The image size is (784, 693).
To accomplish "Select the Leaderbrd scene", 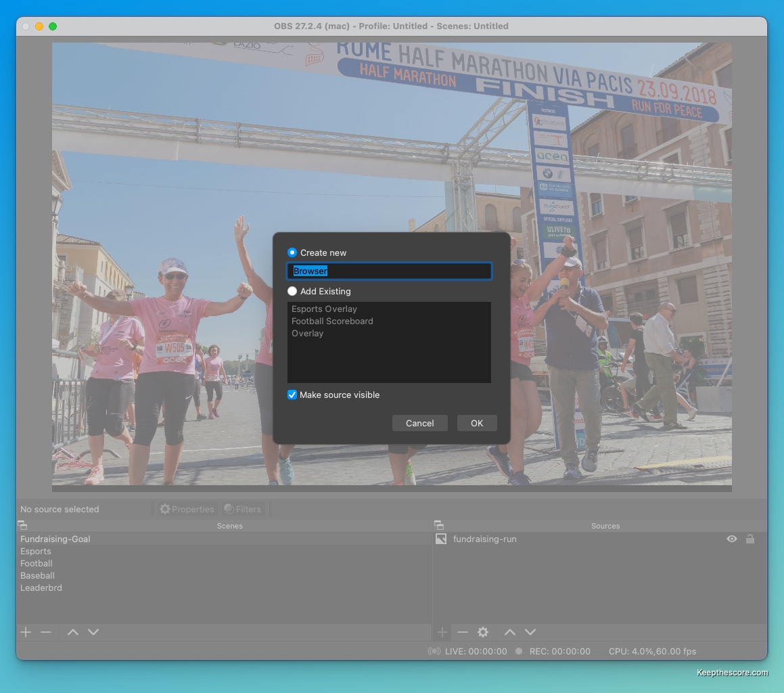I will pos(224,587).
